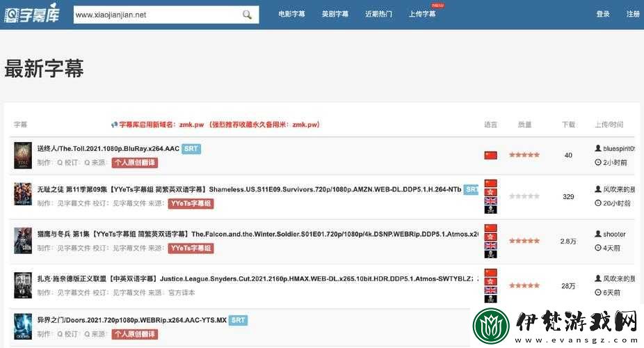Click grey star rating on Shameless row
Screen dimensions: 644x348
pos(524,196)
